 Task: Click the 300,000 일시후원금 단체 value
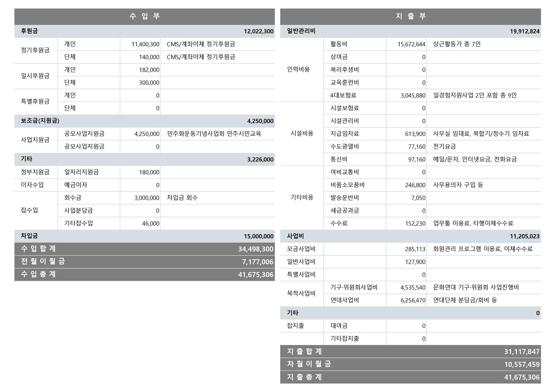[x=149, y=83]
